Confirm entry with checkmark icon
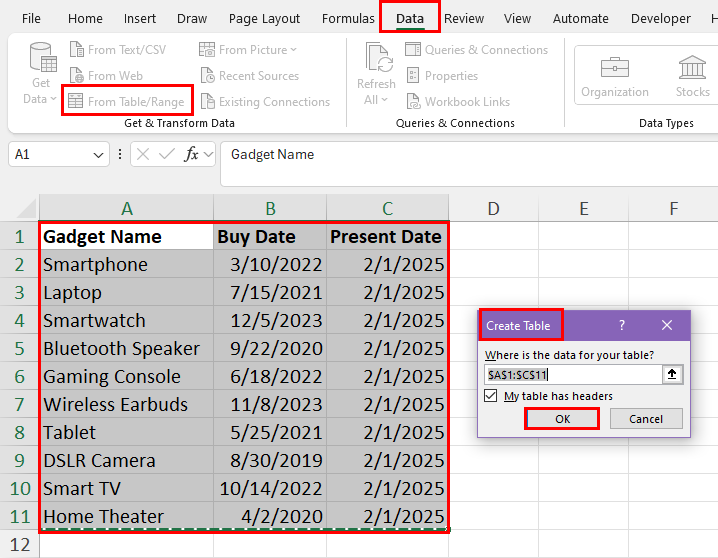Screen dimensions: 718x558 coord(167,154)
